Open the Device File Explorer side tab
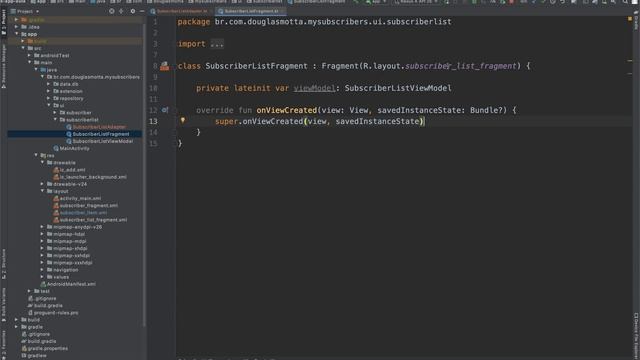 [636, 336]
